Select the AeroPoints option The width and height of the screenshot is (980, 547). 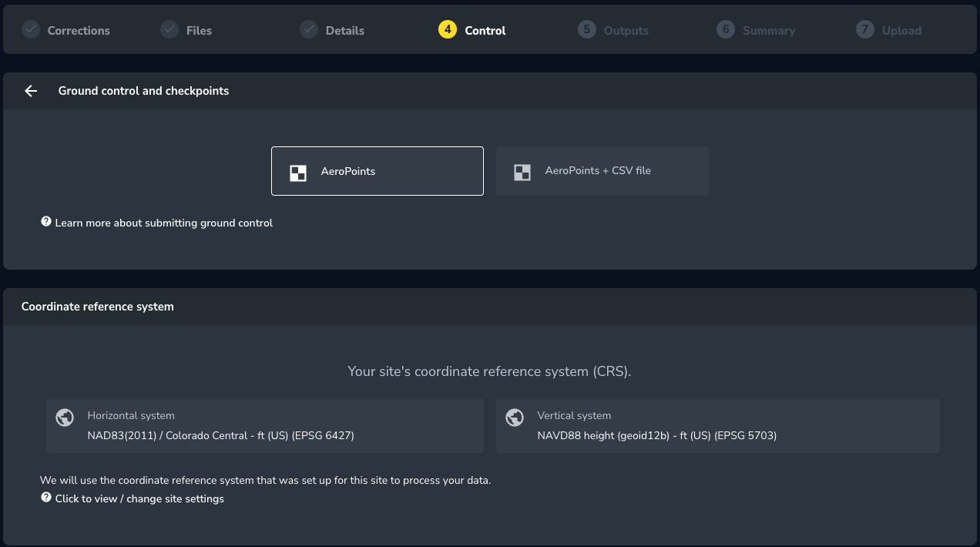point(378,171)
